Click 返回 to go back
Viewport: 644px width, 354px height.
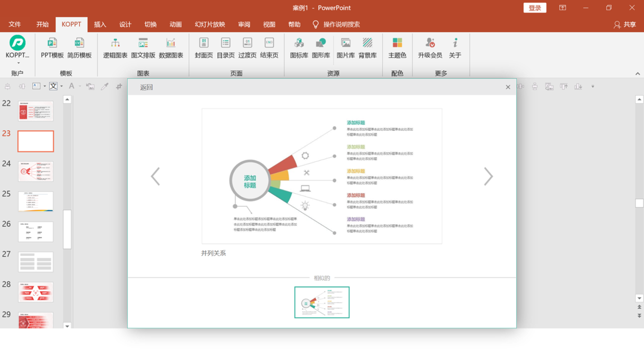(x=146, y=87)
